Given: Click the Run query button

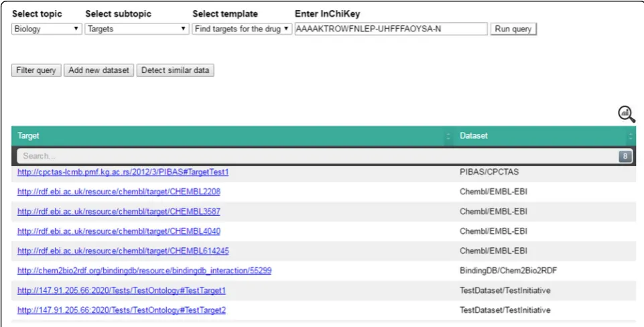Looking at the screenshot, I should pyautogui.click(x=513, y=29).
